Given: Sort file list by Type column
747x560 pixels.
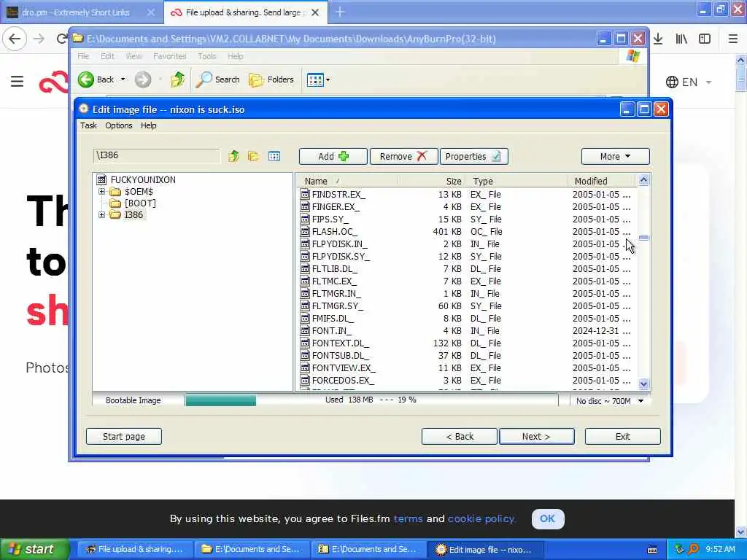Looking at the screenshot, I should [x=517, y=181].
